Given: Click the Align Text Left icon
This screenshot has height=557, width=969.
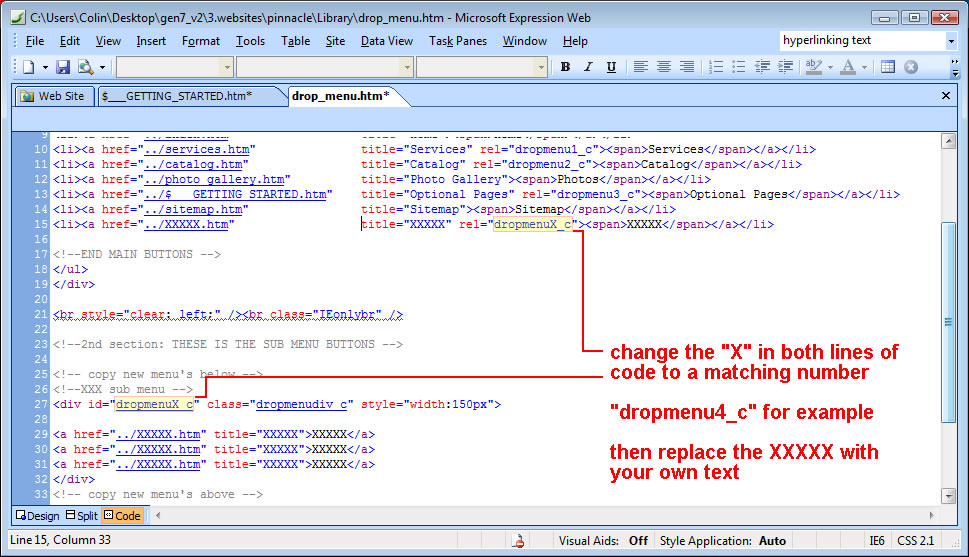Looking at the screenshot, I should pos(640,67).
